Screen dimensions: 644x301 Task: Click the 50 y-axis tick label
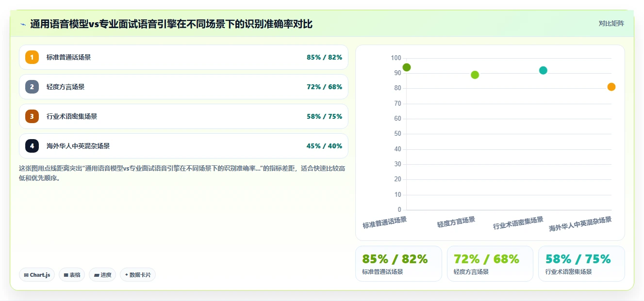[x=398, y=134]
